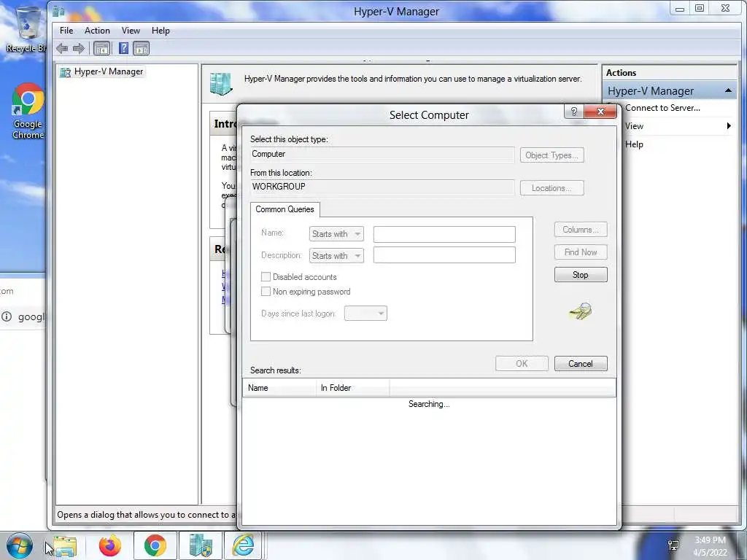Viewport: 747px width, 560px height.
Task: Click the OK button
Action: [522, 363]
